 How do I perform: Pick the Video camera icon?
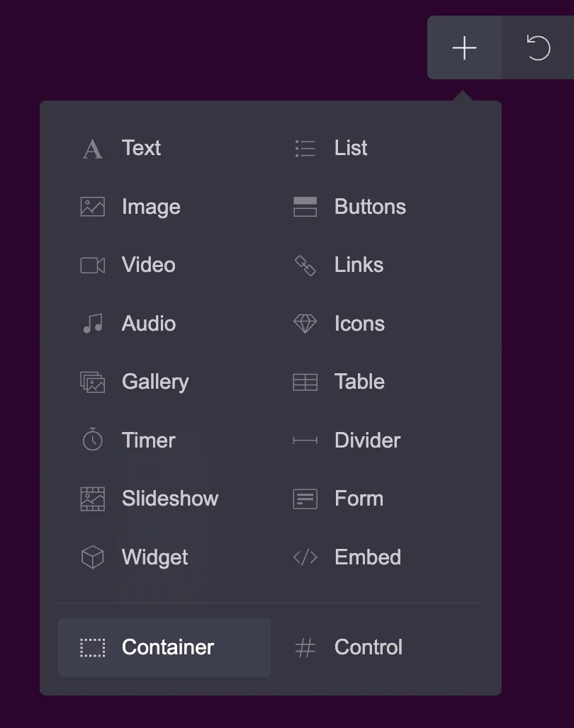tap(93, 266)
